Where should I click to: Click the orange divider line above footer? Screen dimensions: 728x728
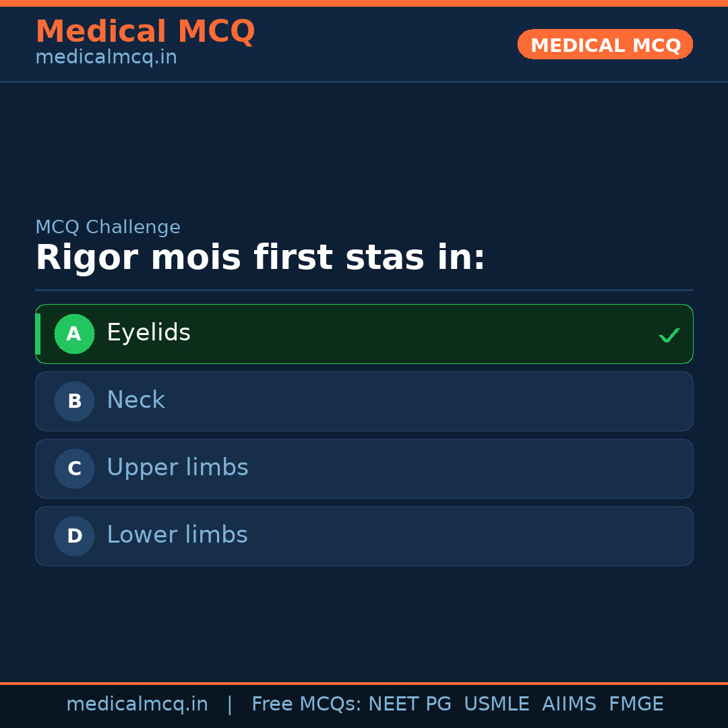click(x=364, y=682)
